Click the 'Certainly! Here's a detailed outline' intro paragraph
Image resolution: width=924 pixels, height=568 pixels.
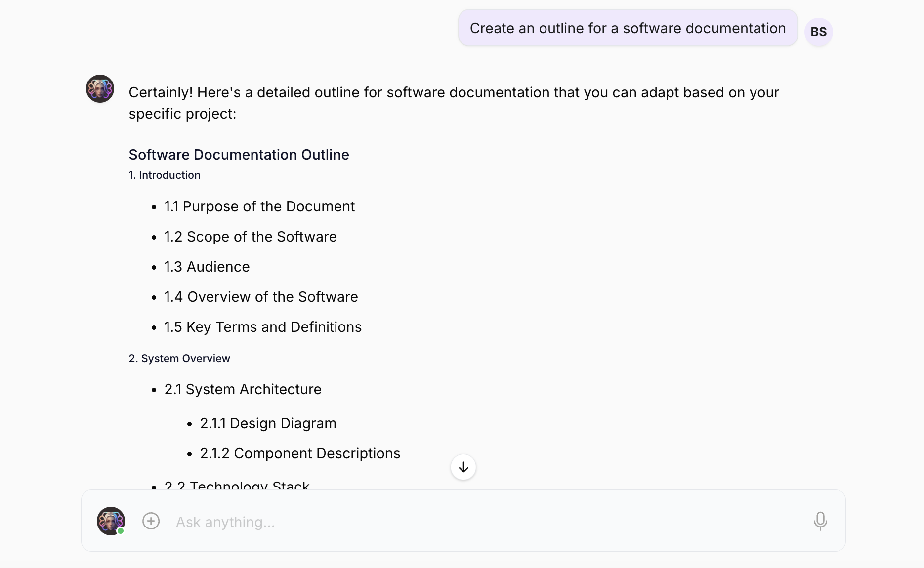click(454, 103)
